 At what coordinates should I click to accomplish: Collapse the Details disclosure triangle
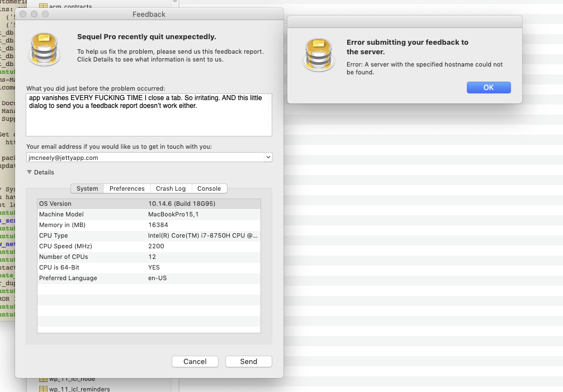pyautogui.click(x=29, y=172)
